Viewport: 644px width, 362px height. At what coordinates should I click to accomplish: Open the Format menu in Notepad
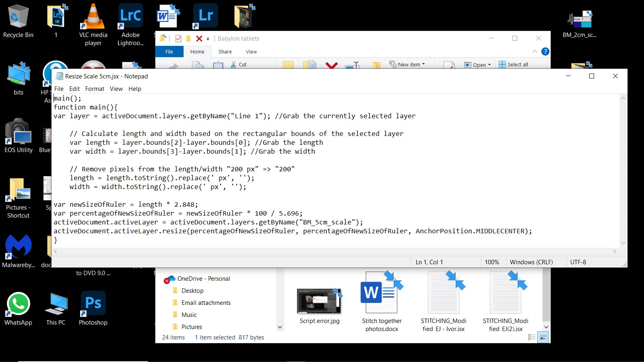click(x=95, y=89)
